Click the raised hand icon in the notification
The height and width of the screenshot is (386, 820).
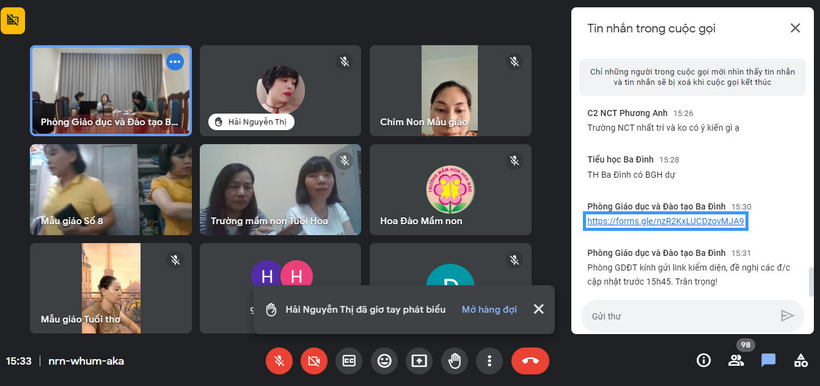click(270, 310)
